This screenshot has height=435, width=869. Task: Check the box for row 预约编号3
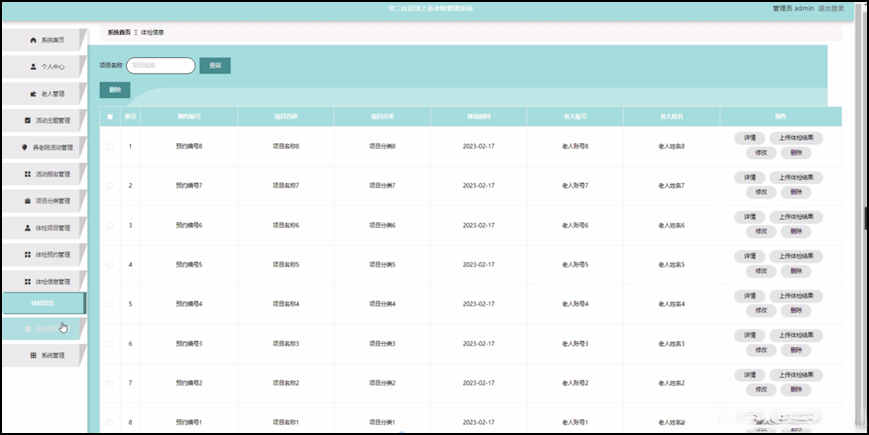(x=110, y=344)
